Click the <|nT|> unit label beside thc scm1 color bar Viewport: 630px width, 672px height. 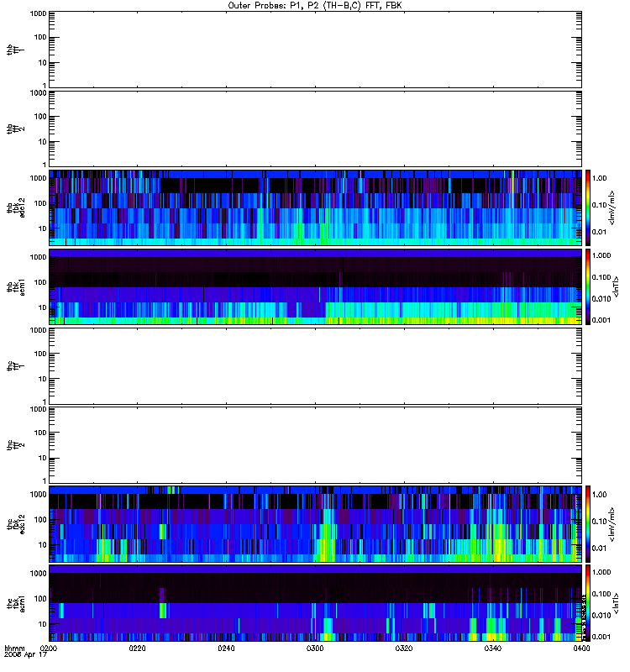pos(616,603)
